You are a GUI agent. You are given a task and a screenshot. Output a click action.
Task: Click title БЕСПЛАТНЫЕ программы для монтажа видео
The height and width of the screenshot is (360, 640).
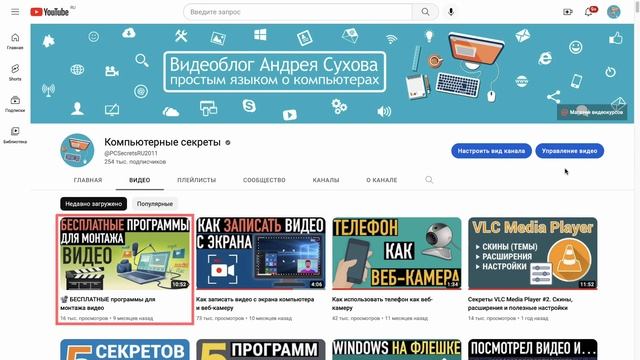pos(108,304)
